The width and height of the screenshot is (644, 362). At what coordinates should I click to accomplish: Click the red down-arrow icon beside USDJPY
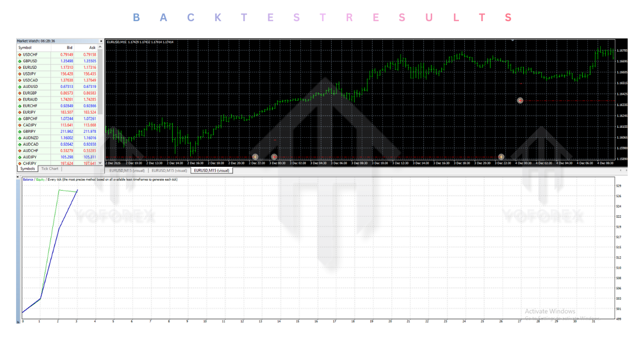click(x=20, y=73)
